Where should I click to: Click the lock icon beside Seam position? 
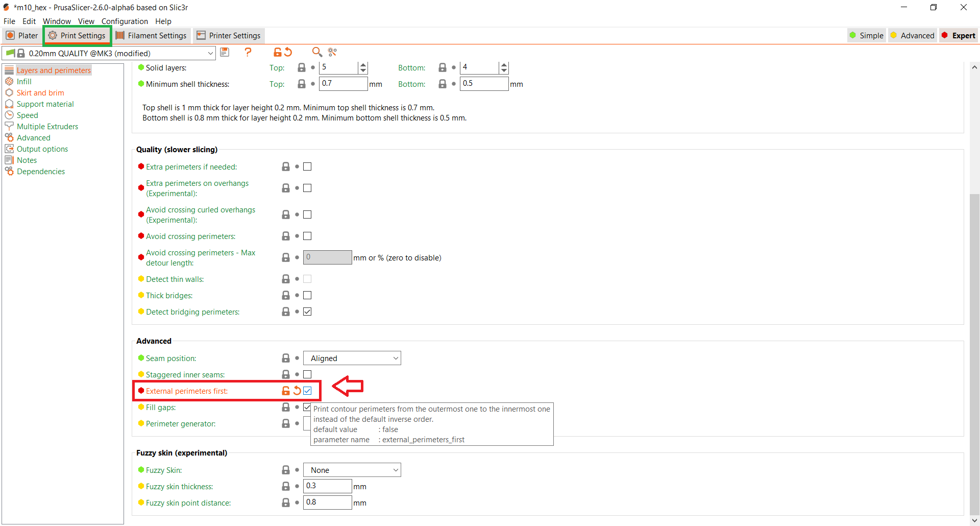286,358
